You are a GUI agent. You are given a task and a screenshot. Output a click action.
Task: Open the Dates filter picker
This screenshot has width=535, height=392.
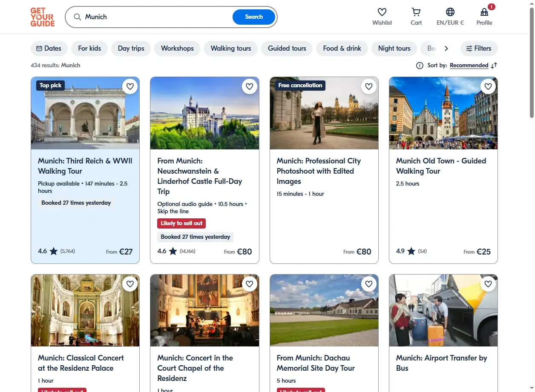pos(49,49)
